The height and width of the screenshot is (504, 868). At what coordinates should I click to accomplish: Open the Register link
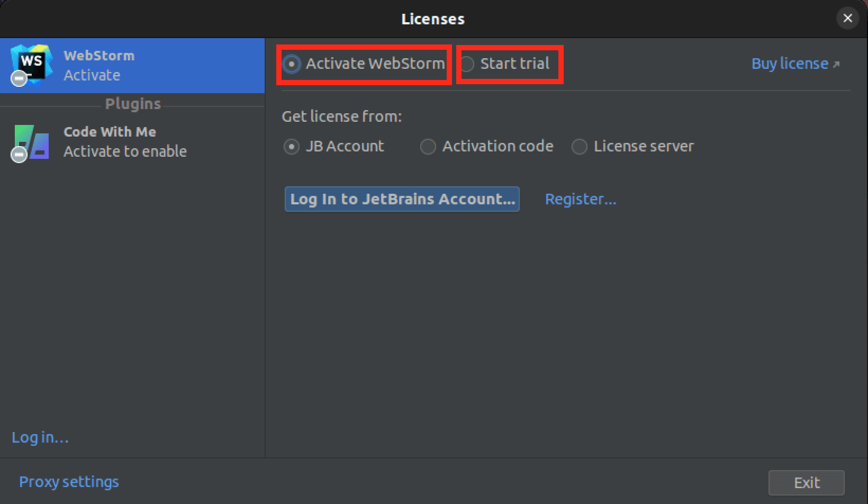click(x=581, y=199)
